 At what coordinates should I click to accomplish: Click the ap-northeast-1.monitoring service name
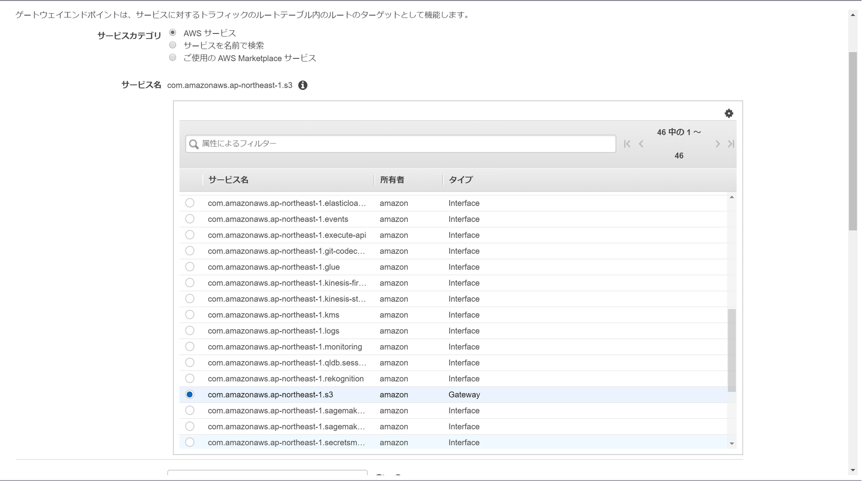pos(285,347)
